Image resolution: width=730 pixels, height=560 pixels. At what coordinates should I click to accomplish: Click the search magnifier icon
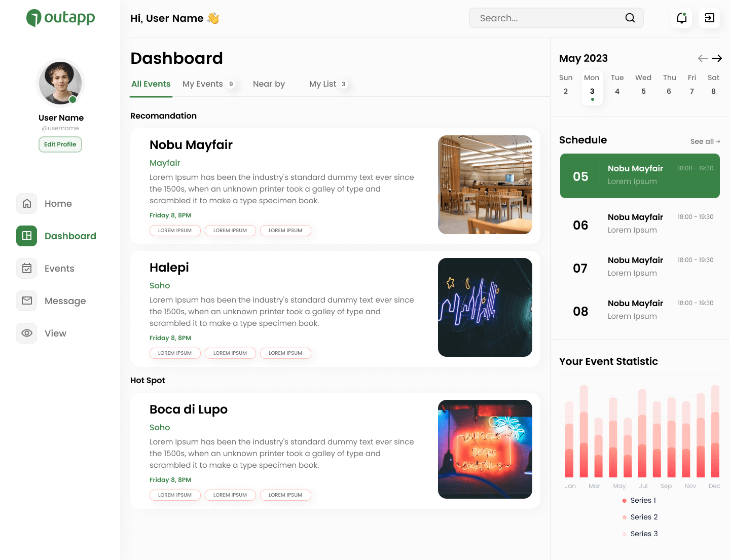(x=630, y=18)
